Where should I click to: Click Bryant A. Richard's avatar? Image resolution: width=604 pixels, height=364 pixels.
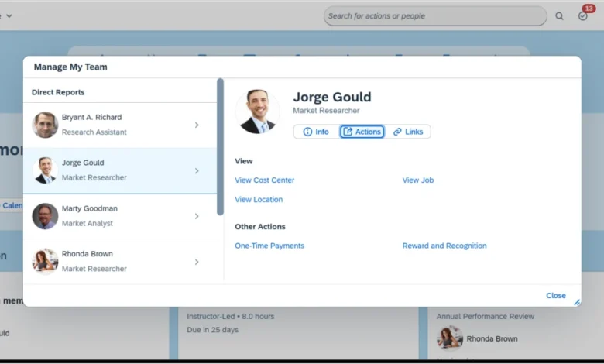[x=45, y=125]
